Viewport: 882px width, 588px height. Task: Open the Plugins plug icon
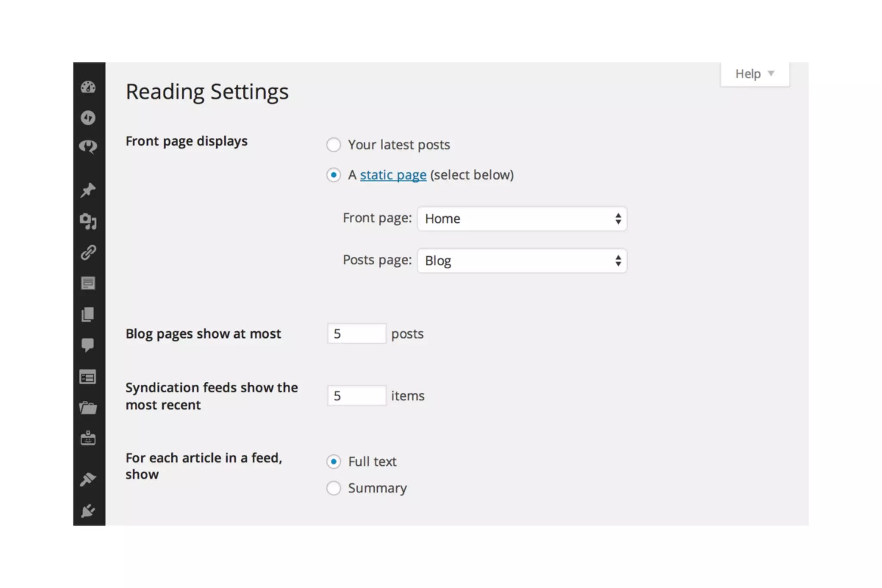pyautogui.click(x=88, y=511)
